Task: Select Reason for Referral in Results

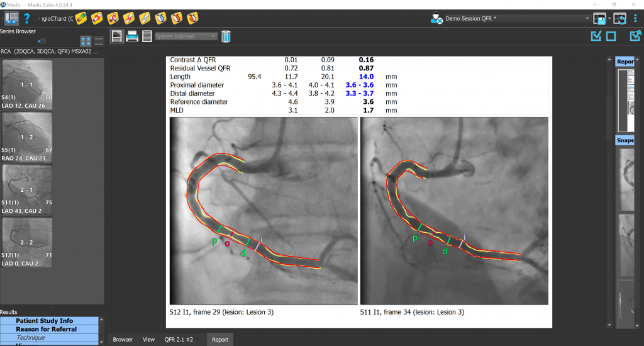Action: pos(50,329)
